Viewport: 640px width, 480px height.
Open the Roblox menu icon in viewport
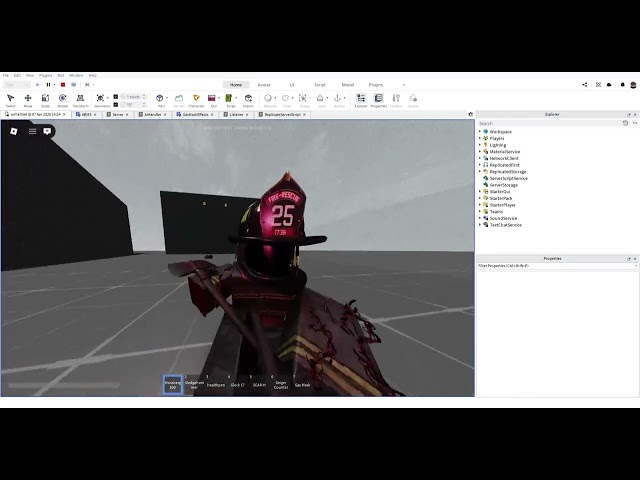[14, 131]
